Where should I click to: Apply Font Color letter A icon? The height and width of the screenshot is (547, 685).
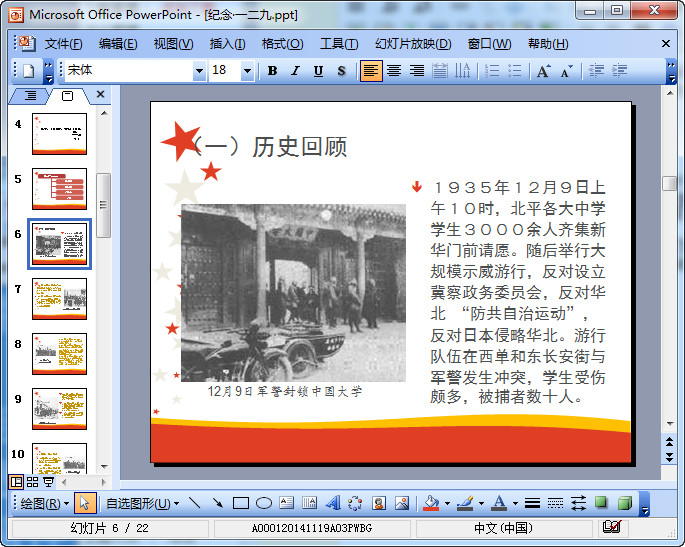pyautogui.click(x=499, y=503)
